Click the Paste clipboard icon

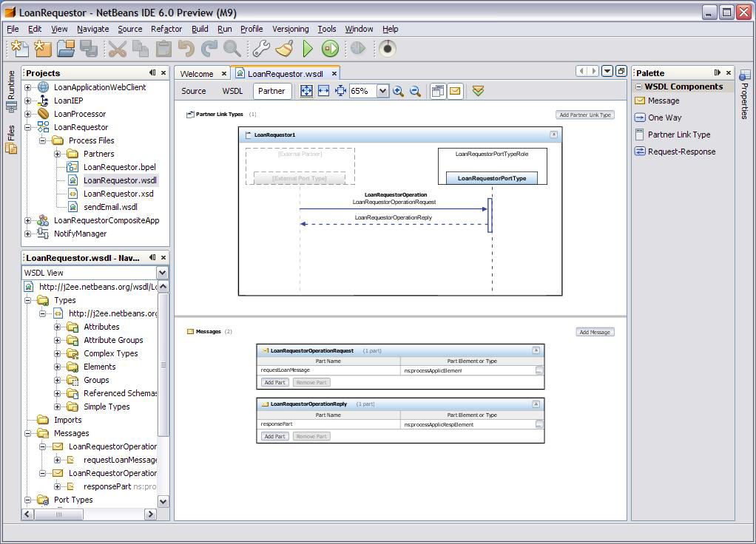(163, 49)
